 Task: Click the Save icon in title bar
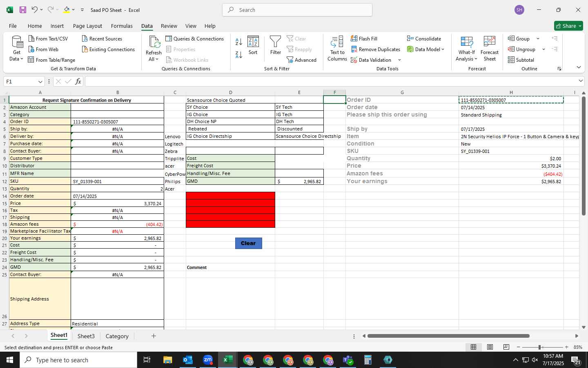coord(23,10)
